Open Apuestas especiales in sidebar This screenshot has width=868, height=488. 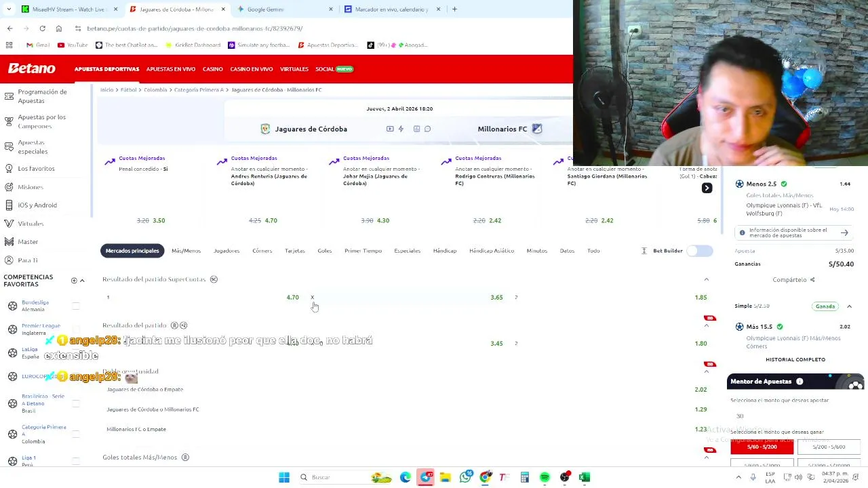tap(33, 147)
